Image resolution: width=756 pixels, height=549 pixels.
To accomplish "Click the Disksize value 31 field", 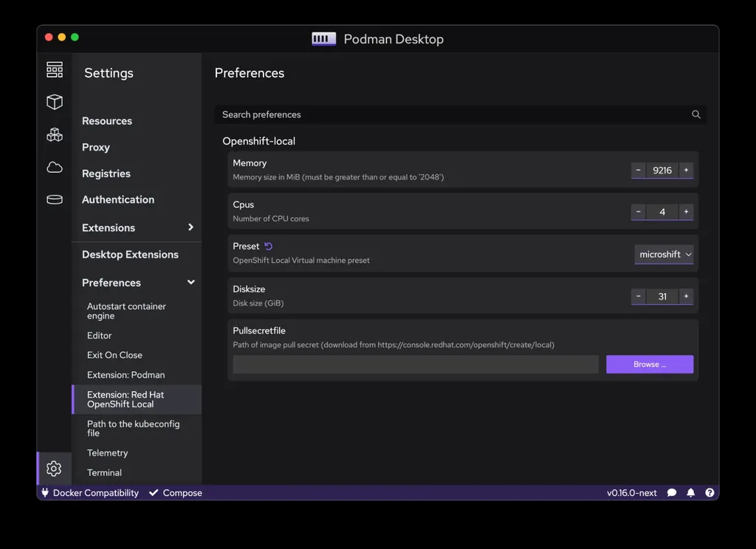I will coord(662,297).
